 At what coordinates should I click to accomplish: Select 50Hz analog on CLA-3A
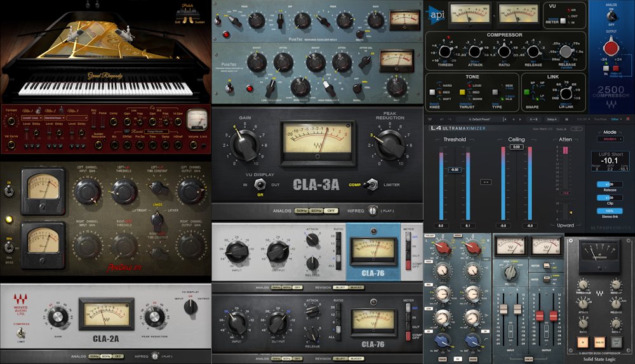301,211
